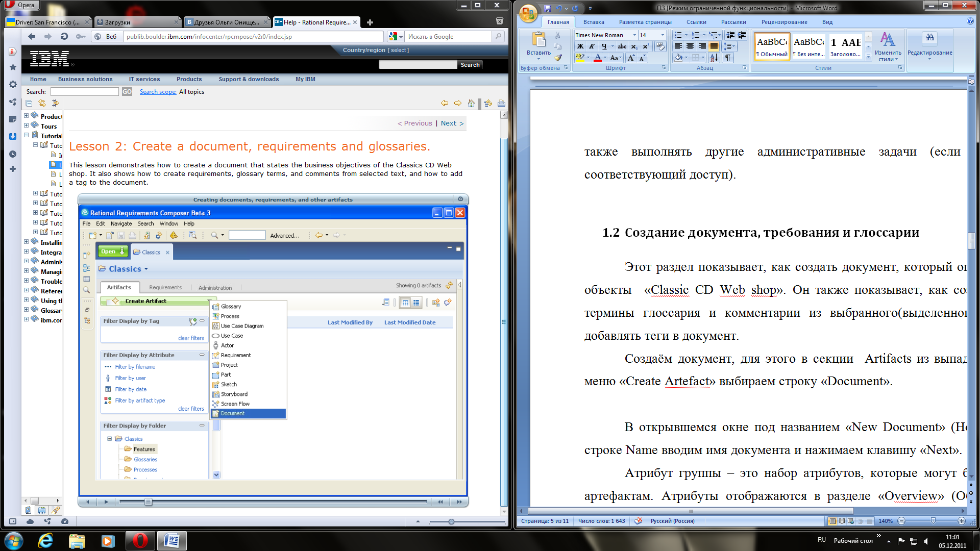Switch to the Разметка страницы ribbon tab
980x551 pixels.
tap(645, 22)
